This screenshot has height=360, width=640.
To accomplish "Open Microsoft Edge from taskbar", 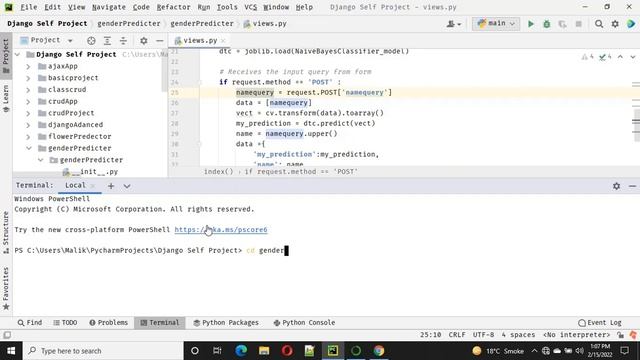I will 241,351.
